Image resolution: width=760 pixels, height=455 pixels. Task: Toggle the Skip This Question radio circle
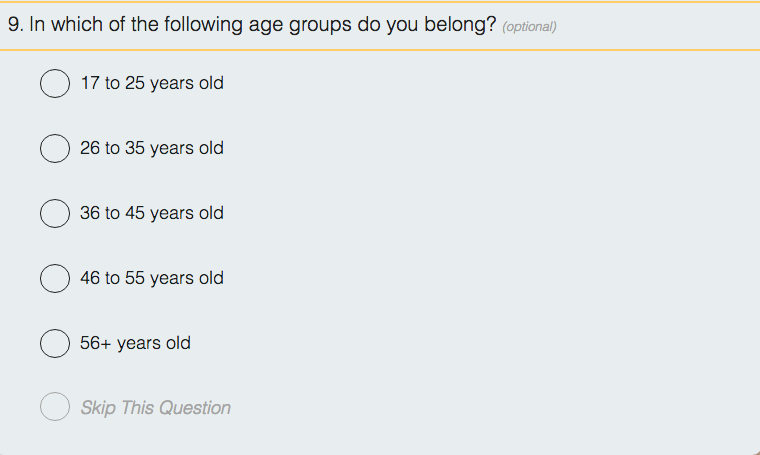[x=54, y=407]
